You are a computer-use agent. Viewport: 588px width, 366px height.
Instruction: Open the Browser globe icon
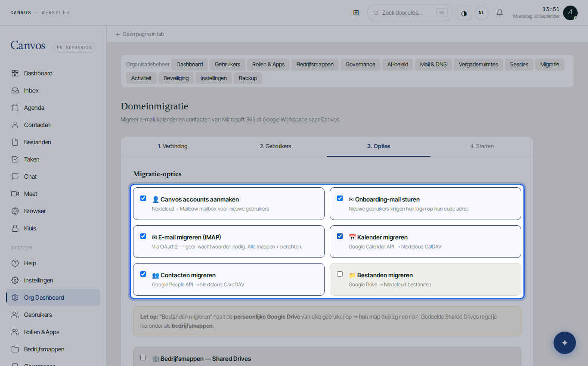(x=15, y=211)
